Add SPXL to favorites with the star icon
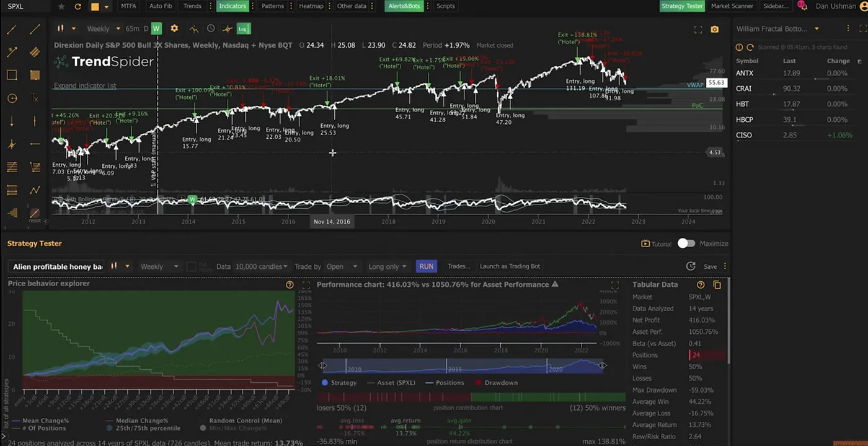 pyautogui.click(x=61, y=6)
